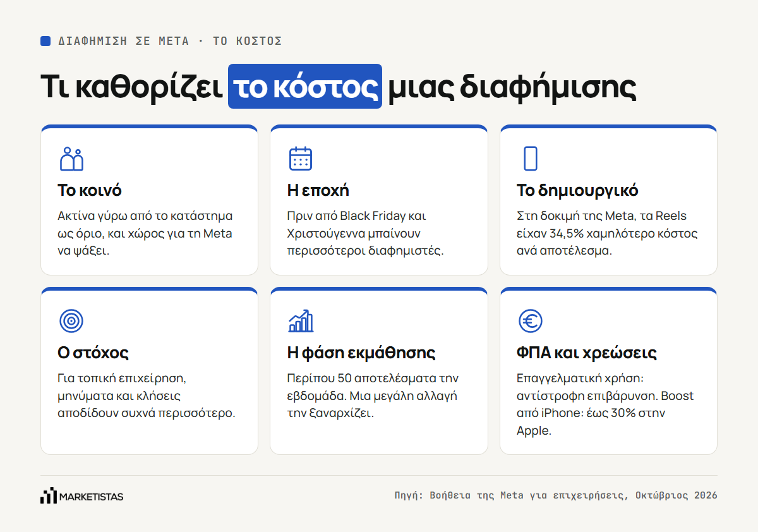This screenshot has width=758, height=532.
Task: Click the MARKETISTAS wordmark in footer
Action: click(x=92, y=497)
